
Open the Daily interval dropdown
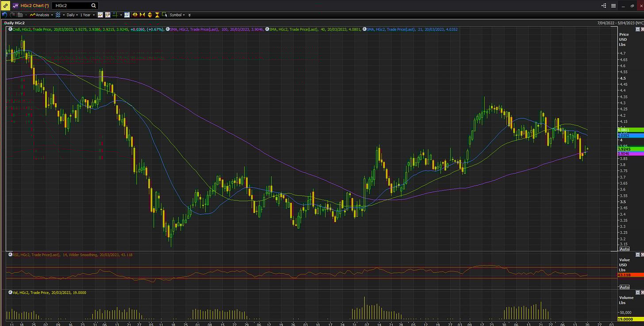pos(71,15)
